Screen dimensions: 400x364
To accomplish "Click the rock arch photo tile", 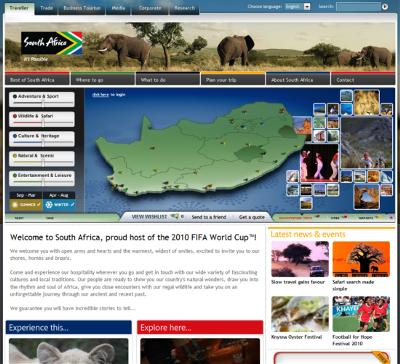I will (366, 197).
